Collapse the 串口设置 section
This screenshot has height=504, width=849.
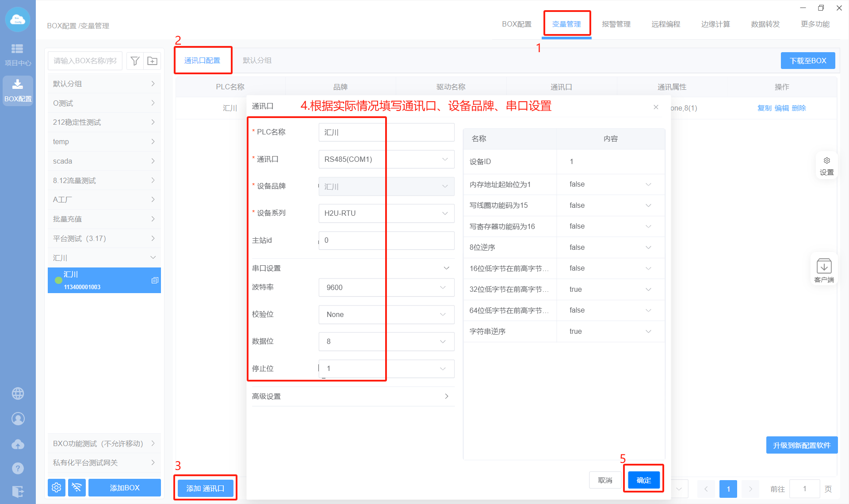pyautogui.click(x=446, y=268)
